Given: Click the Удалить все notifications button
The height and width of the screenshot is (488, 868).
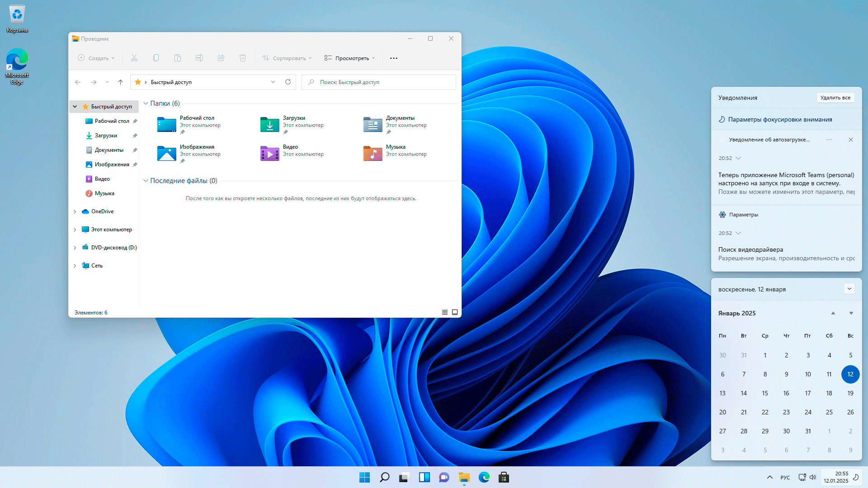Looking at the screenshot, I should point(835,98).
